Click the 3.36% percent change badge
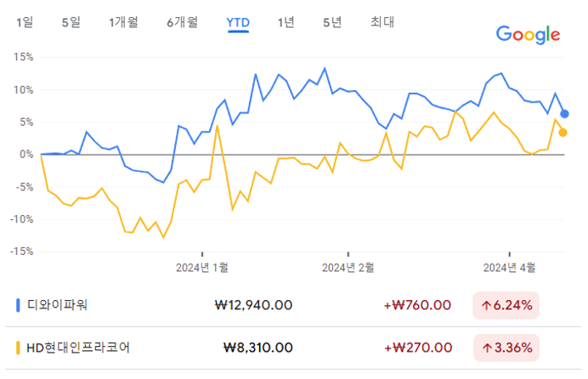The height and width of the screenshot is (379, 588). click(506, 348)
